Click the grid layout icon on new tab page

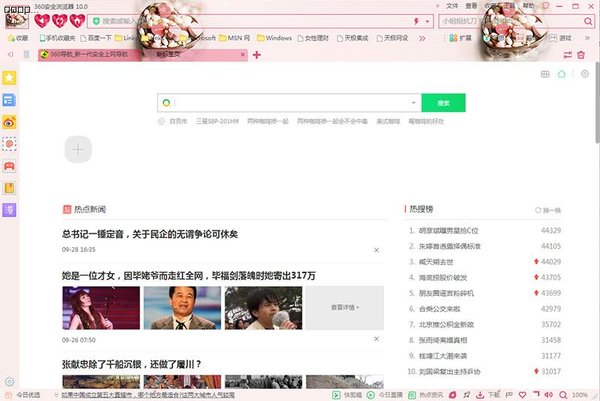[x=545, y=74]
